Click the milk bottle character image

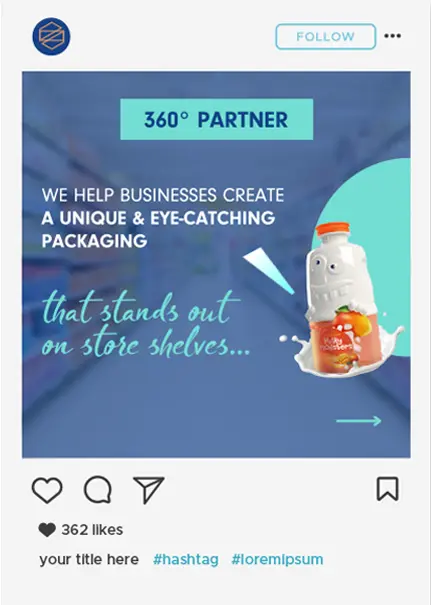point(343,299)
